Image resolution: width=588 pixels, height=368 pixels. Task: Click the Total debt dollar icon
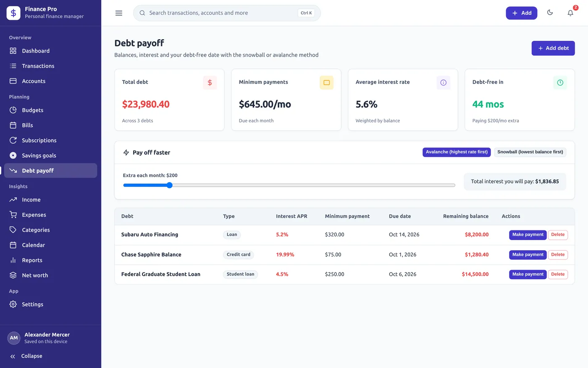click(210, 82)
